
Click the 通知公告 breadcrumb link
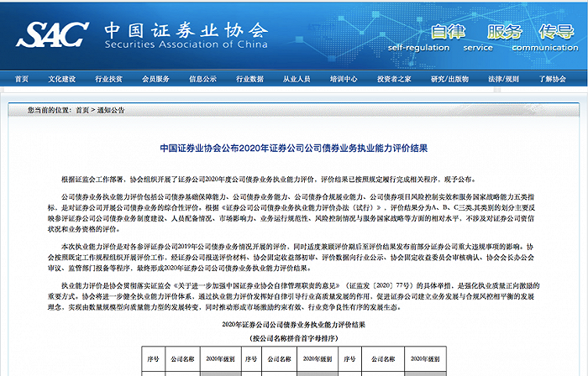coord(111,110)
